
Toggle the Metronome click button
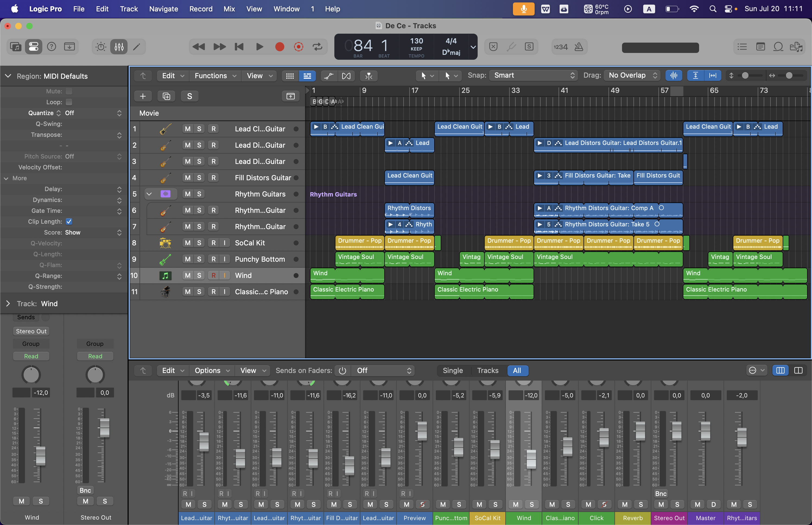579,47
